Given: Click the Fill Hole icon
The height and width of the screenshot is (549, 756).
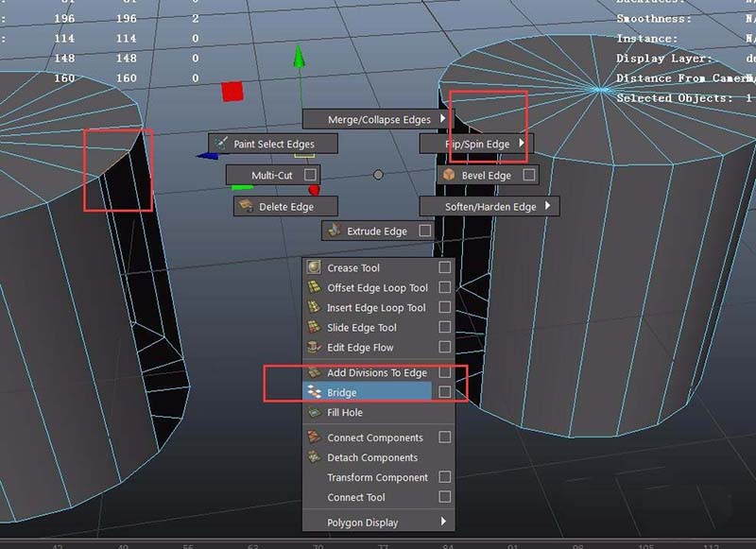Looking at the screenshot, I should (x=315, y=412).
